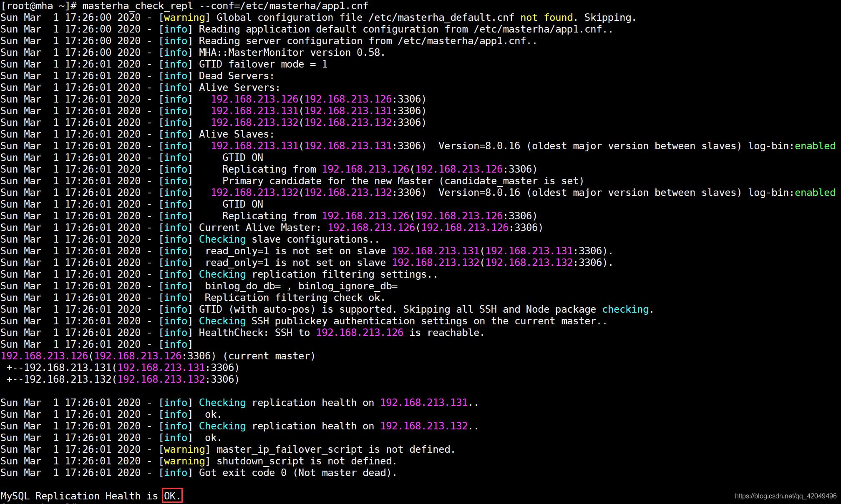Click 'Primary candidate for the new Master' text
This screenshot has width=841, height=504.
pyautogui.click(x=327, y=181)
